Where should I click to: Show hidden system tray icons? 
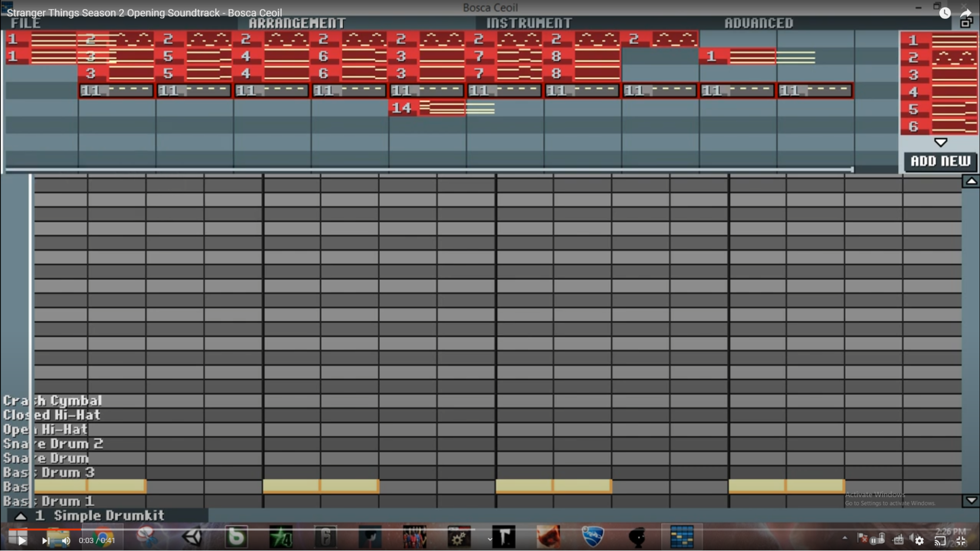click(844, 538)
